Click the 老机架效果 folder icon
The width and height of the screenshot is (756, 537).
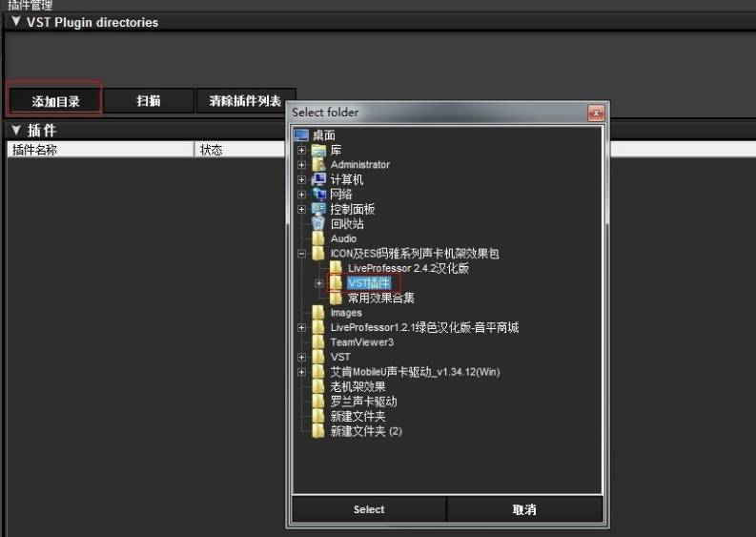click(x=318, y=386)
